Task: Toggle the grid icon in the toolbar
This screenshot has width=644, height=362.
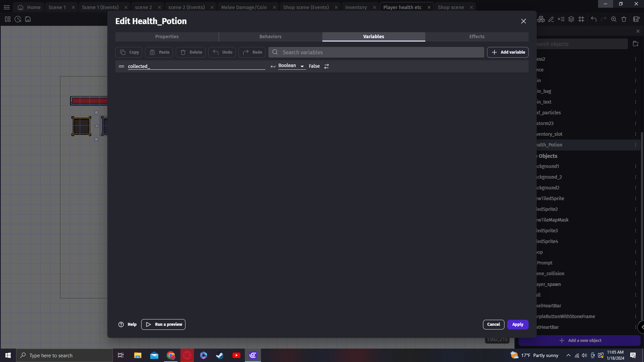Action: coord(581,19)
